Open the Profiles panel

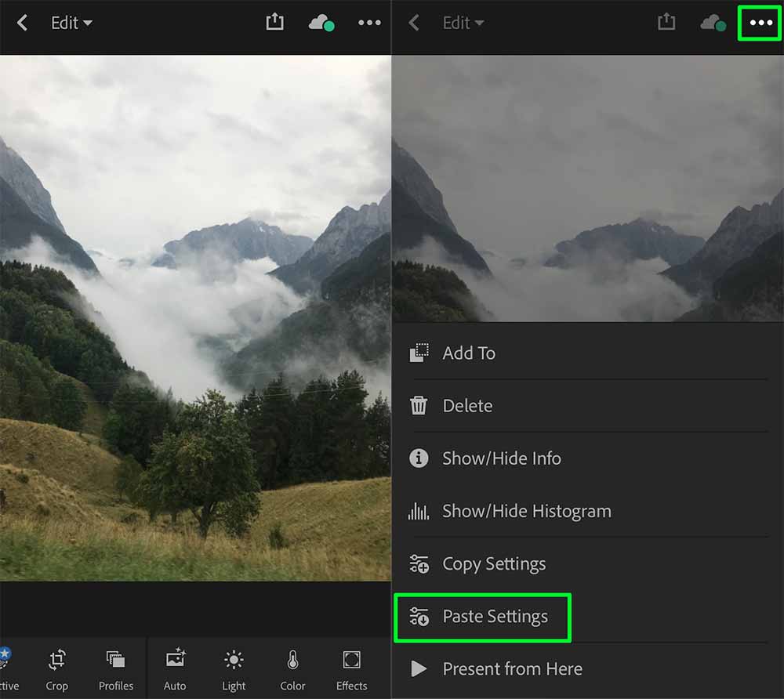pos(116,669)
